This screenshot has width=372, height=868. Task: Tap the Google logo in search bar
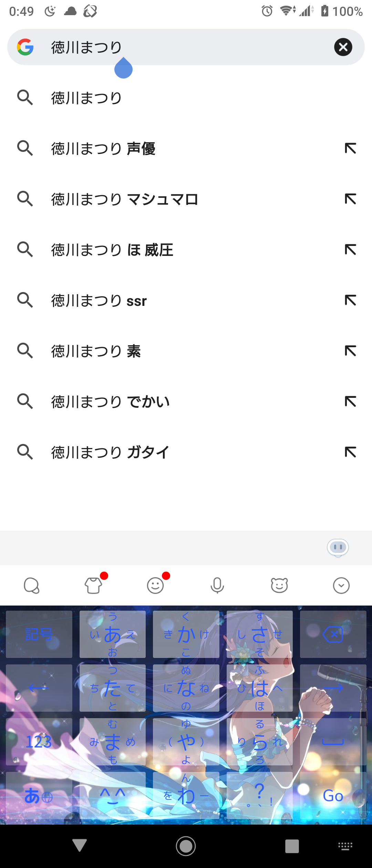(25, 47)
